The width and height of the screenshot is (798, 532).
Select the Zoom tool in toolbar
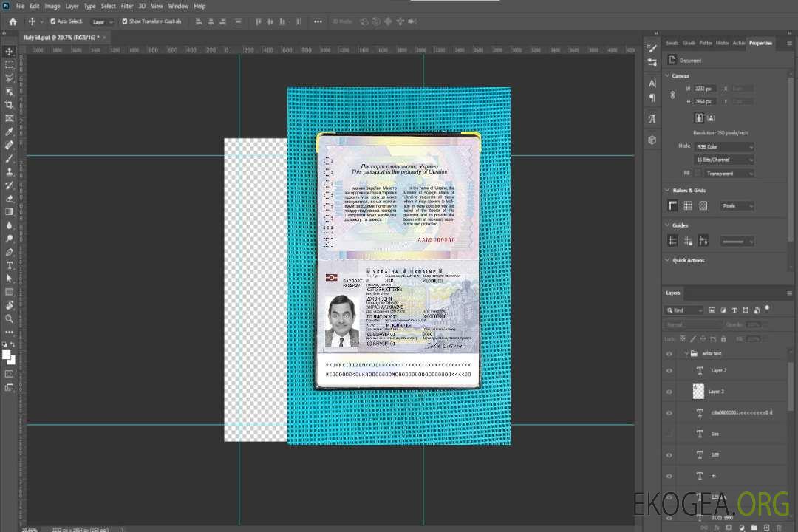(9, 318)
